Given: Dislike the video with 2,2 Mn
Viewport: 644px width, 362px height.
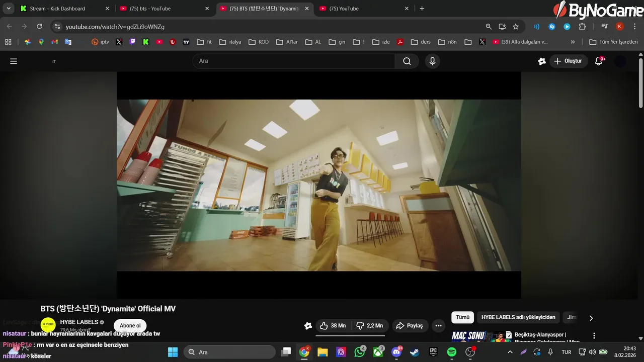Looking at the screenshot, I should [x=369, y=326].
